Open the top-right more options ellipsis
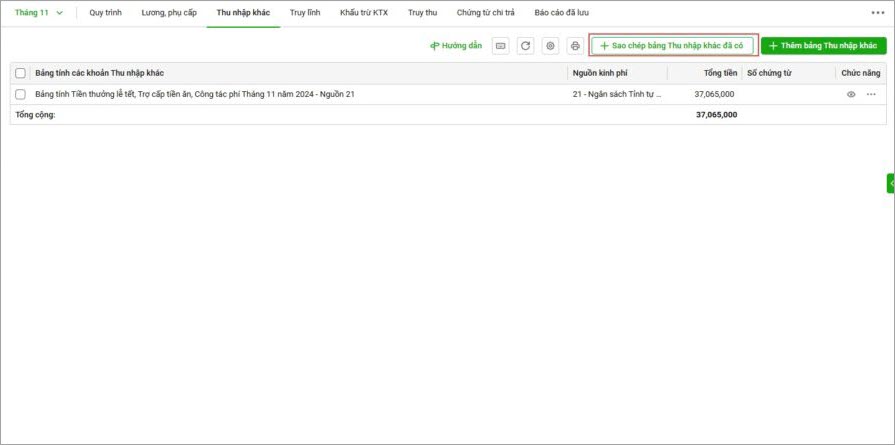This screenshot has height=445, width=895. tap(877, 13)
